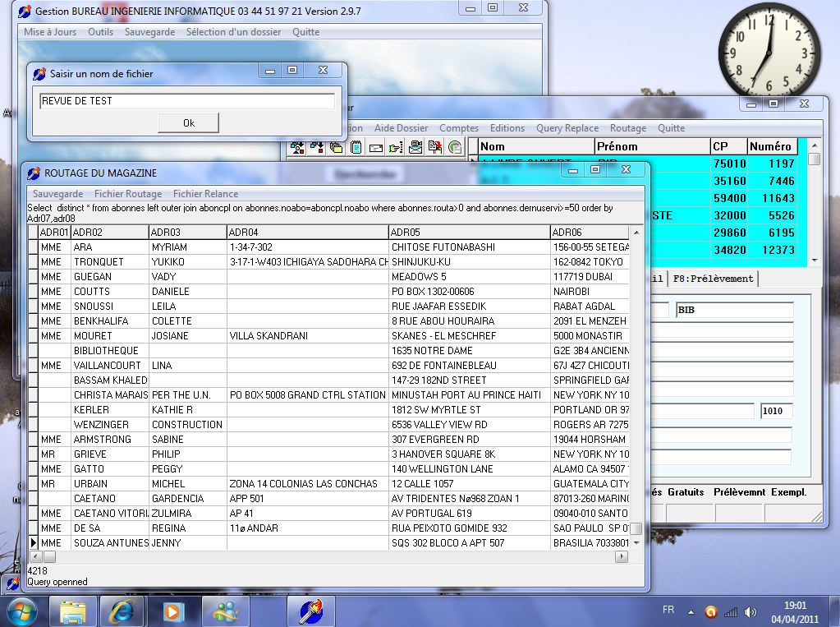Viewport: 840px width, 627px height.
Task: Click right arrow of routing grid horizontal scrollbar
Action: point(623,557)
